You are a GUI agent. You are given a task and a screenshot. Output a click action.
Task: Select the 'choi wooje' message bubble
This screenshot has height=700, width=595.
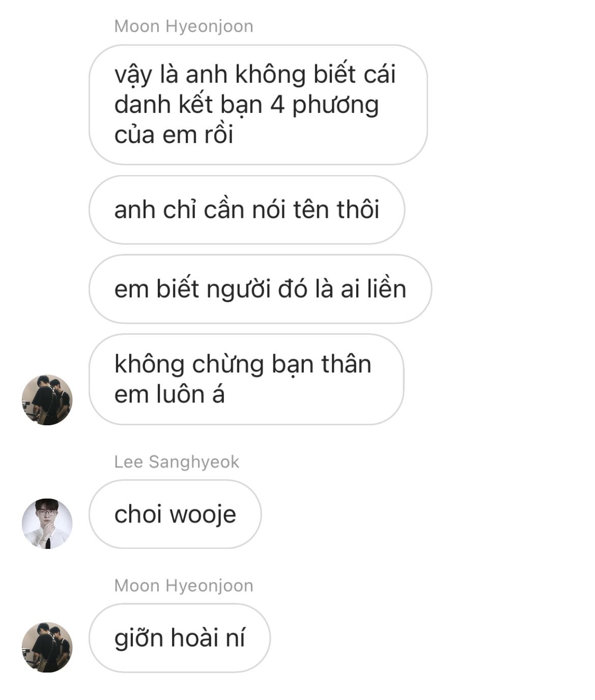tap(175, 514)
